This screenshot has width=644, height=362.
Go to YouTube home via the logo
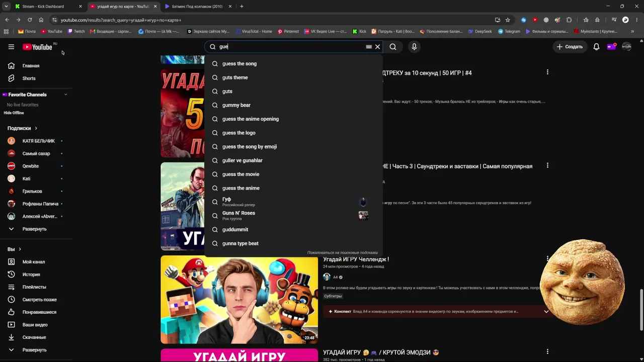point(37,47)
